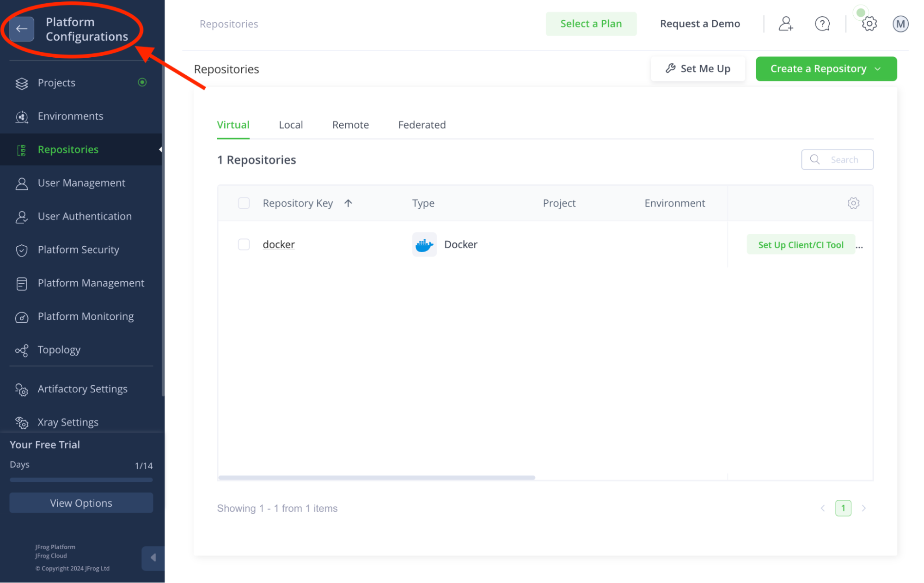This screenshot has height=583, width=924.
Task: View the Topology section
Action: click(59, 350)
